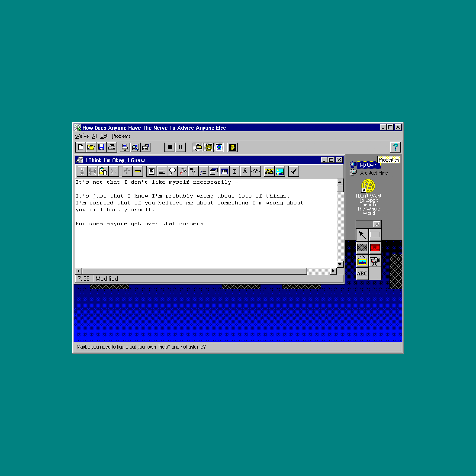Click the greyed-out delete X icon
Screen dimensions: 476x476
(x=114, y=172)
